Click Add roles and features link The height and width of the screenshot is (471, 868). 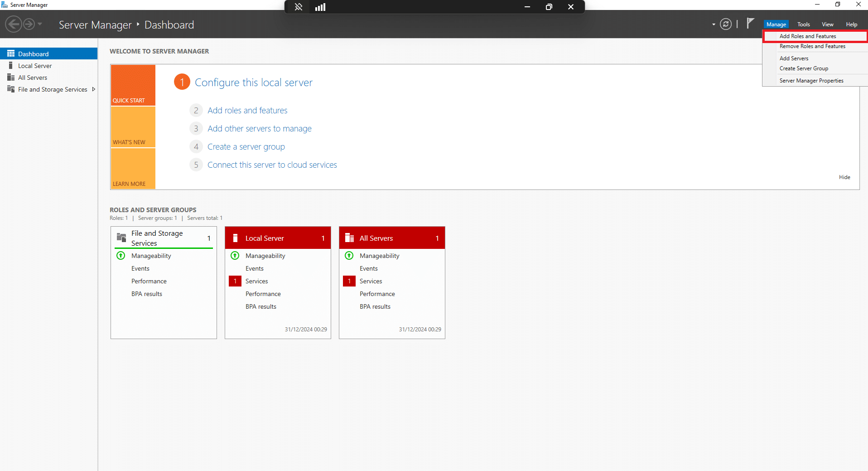[x=247, y=111]
